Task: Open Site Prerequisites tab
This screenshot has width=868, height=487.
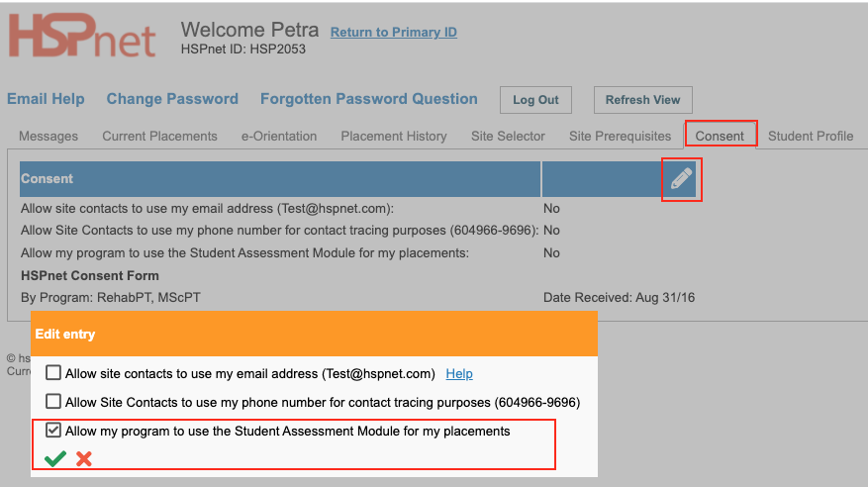Action: (620, 137)
